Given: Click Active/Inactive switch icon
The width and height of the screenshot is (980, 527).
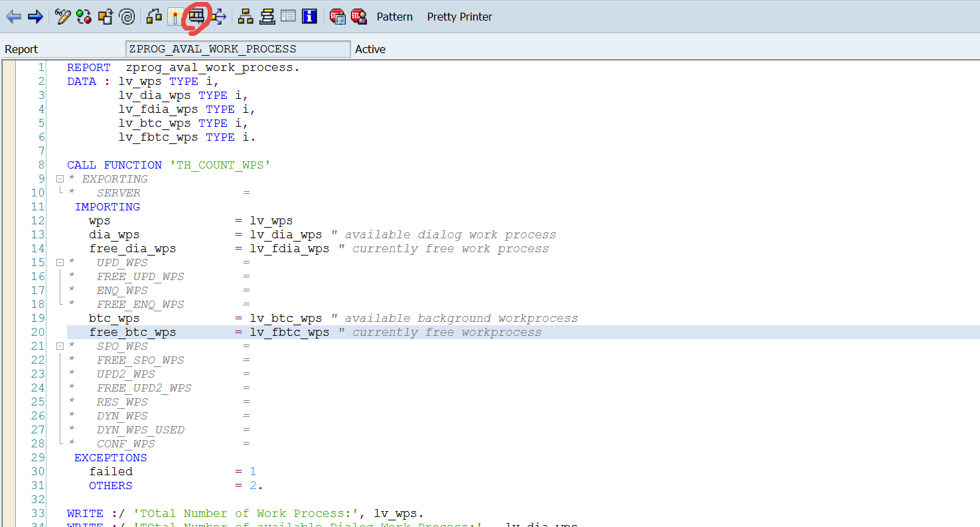Looking at the screenshot, I should (x=84, y=17).
